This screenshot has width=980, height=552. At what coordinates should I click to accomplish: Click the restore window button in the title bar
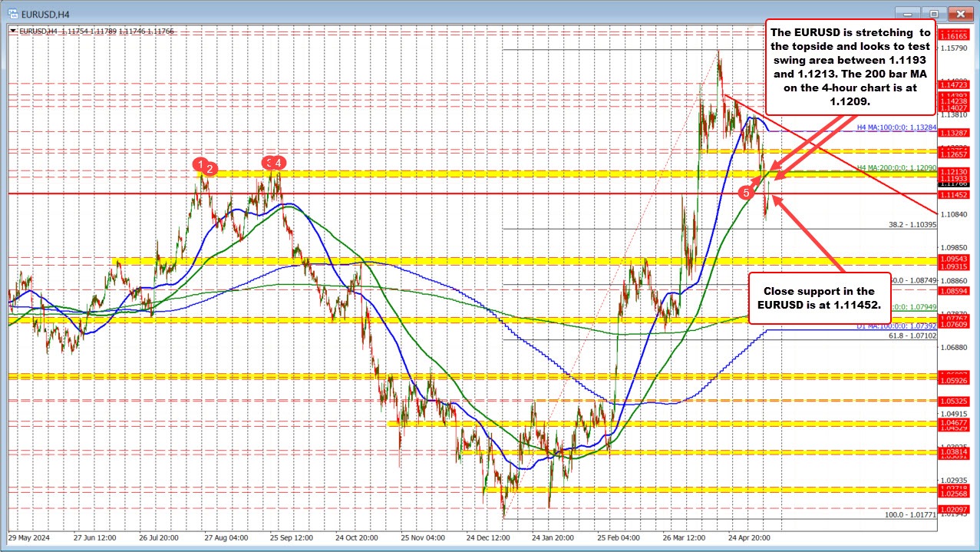tap(933, 13)
